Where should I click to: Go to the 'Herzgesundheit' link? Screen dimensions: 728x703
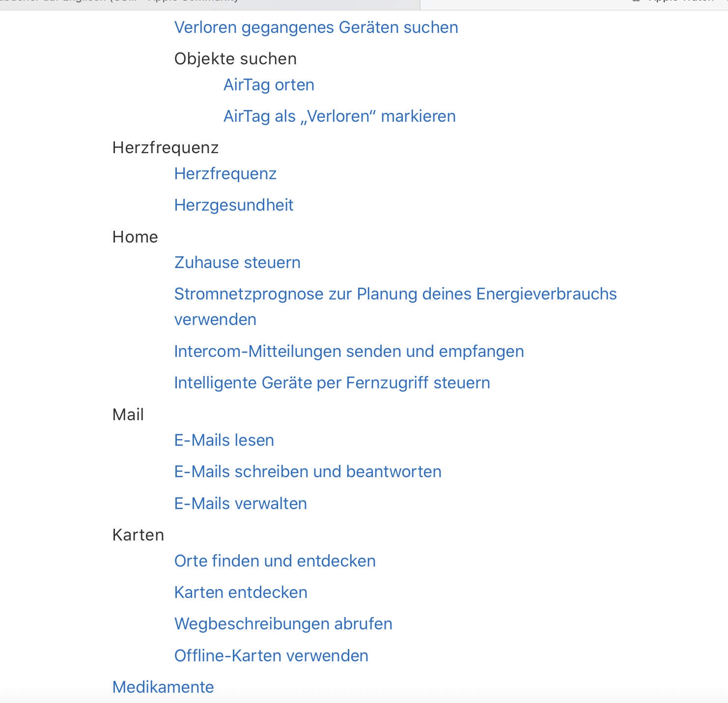[x=234, y=205]
